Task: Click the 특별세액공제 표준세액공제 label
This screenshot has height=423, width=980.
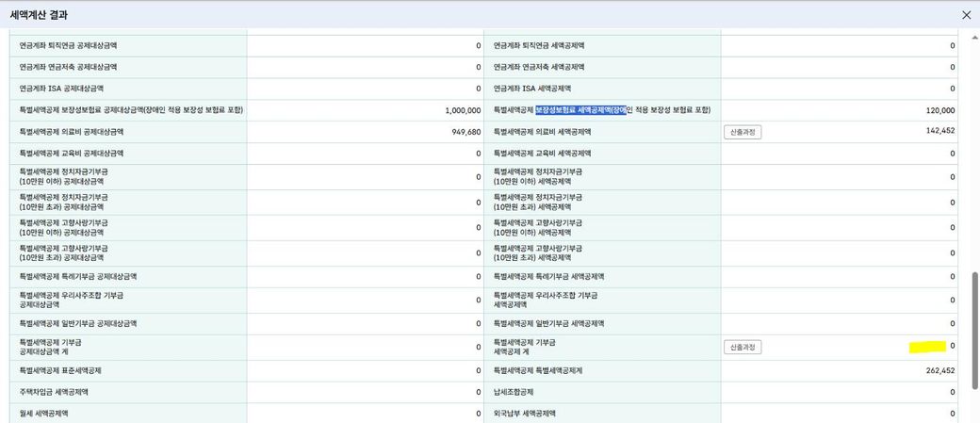Action: point(60,371)
